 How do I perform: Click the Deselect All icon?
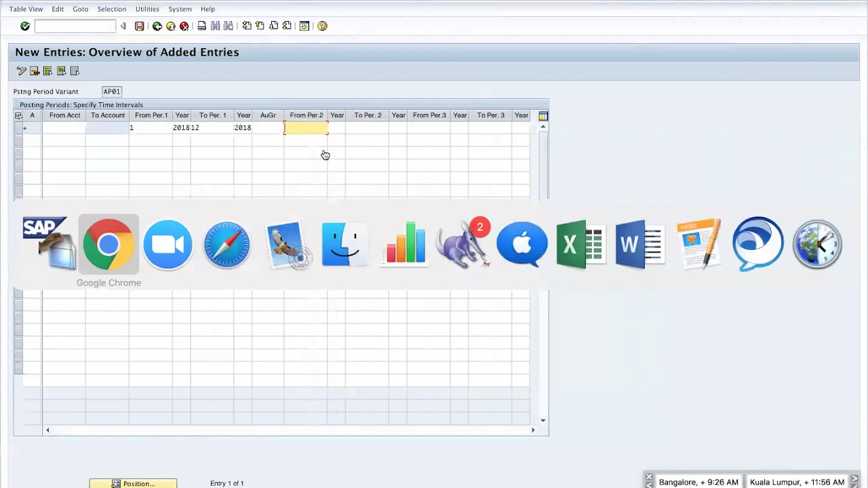pos(75,70)
